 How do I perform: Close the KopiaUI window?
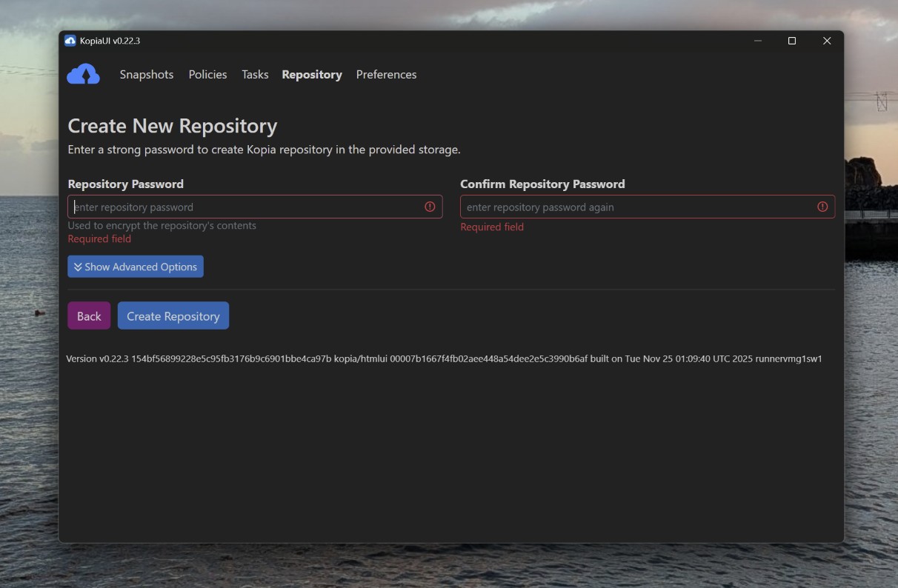(x=827, y=41)
